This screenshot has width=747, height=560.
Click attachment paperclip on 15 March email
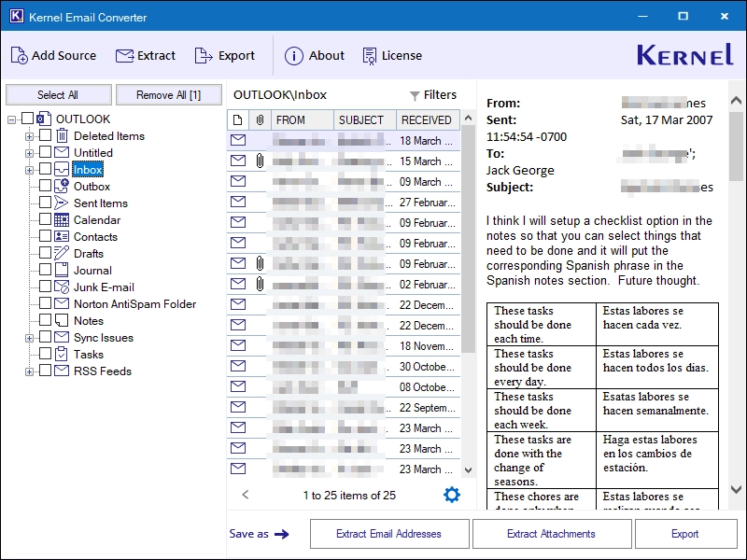point(260,161)
